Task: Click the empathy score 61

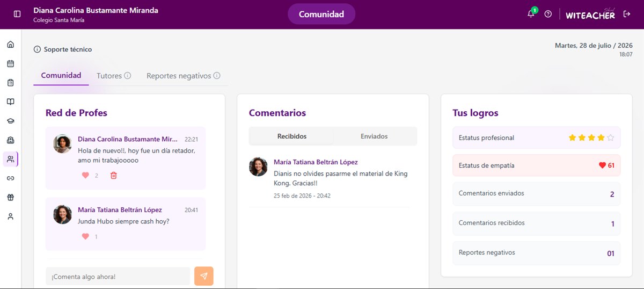Action: [x=611, y=165]
